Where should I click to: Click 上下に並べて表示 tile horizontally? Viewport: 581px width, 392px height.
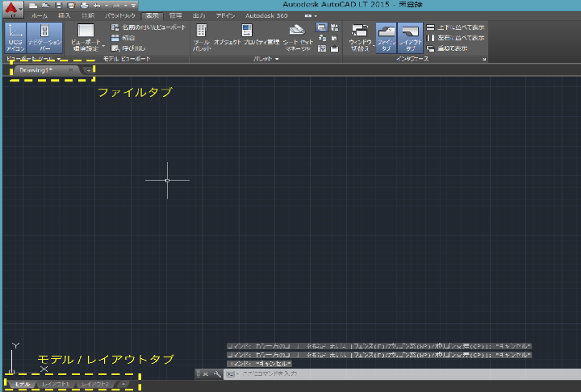455,27
